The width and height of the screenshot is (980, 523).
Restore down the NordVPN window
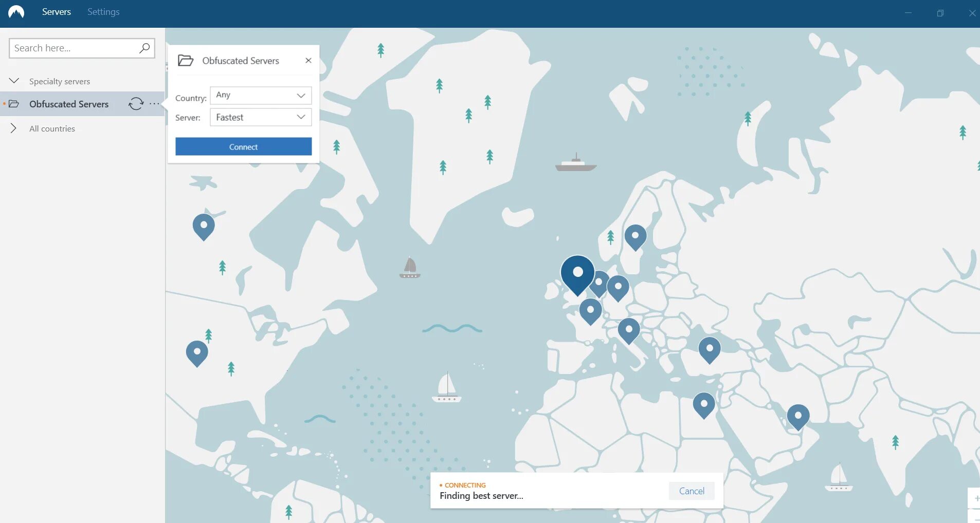[x=940, y=13]
